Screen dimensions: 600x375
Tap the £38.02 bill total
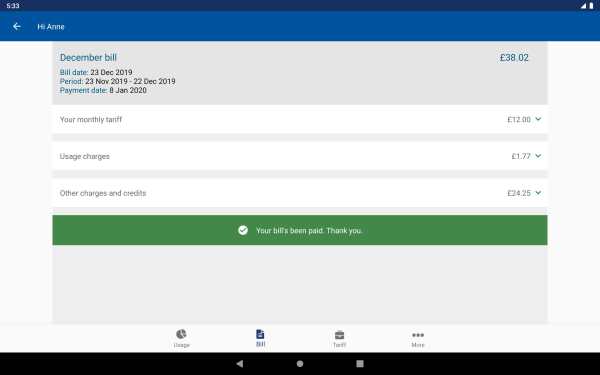[514, 58]
